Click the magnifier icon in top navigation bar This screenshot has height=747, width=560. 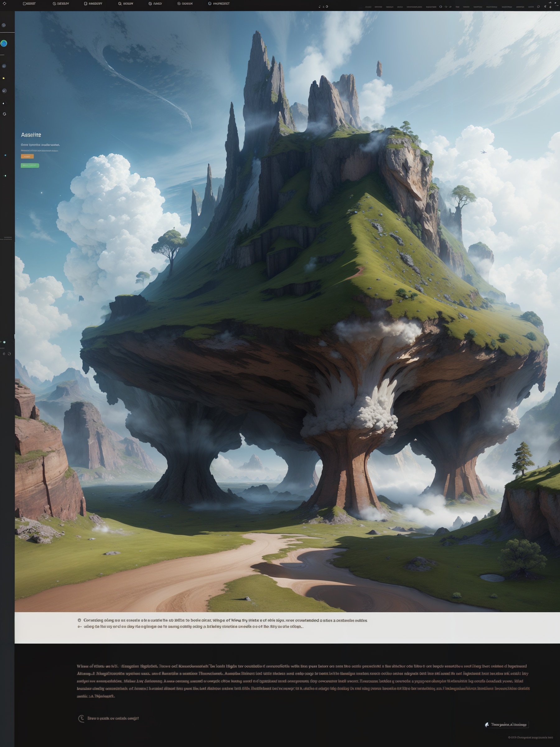(120, 4)
